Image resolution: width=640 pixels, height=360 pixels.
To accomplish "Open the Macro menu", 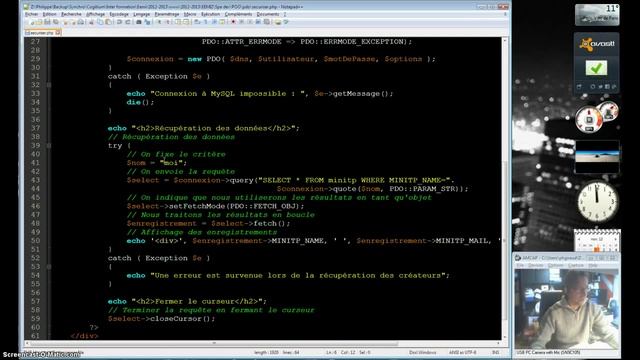I will pyautogui.click(x=190, y=14).
